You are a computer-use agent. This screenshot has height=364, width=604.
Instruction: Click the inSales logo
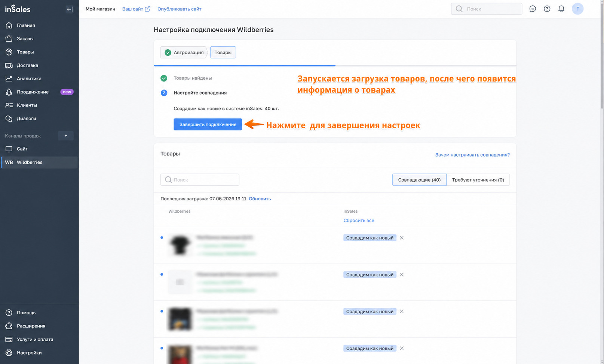[18, 9]
